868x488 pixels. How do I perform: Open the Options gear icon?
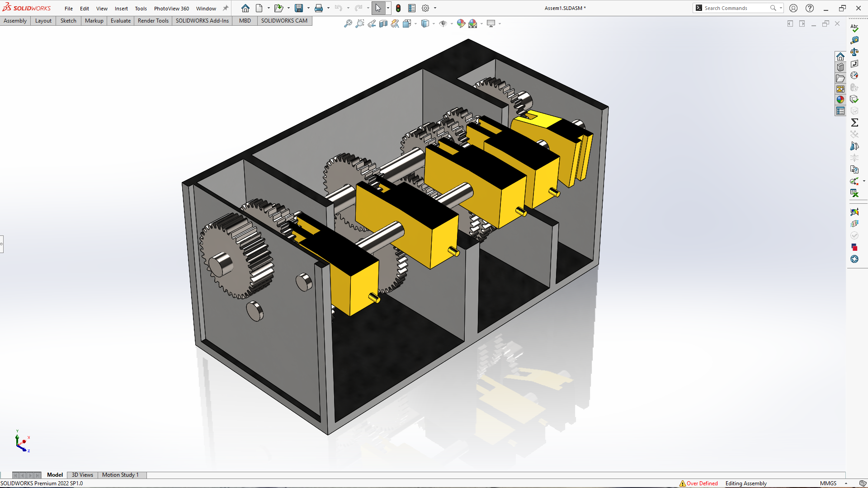pyautogui.click(x=425, y=8)
